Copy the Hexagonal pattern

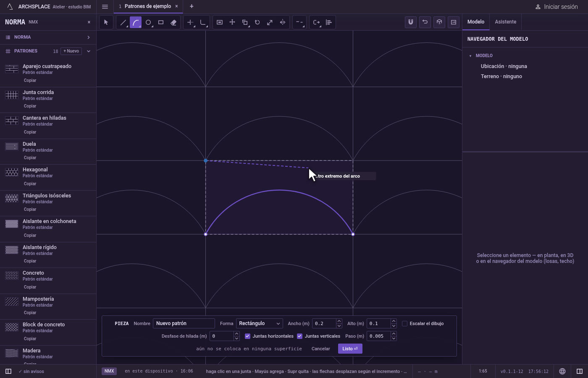tap(30, 184)
